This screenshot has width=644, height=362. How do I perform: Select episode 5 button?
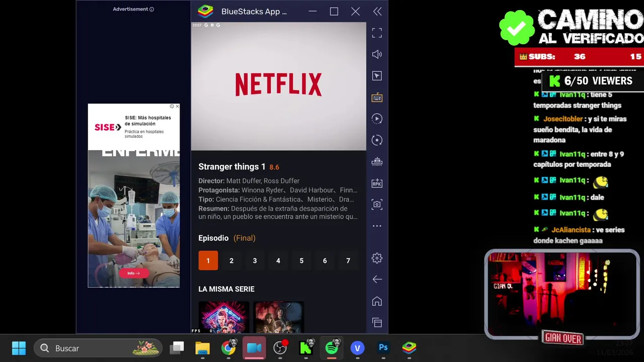tap(301, 260)
